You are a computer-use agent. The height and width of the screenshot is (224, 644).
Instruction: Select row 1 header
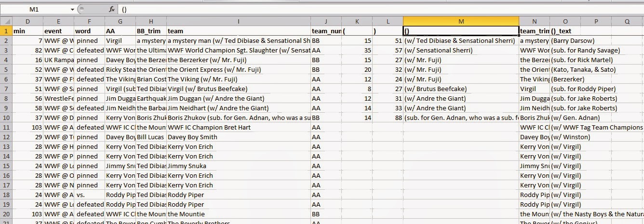pyautogui.click(x=6, y=31)
